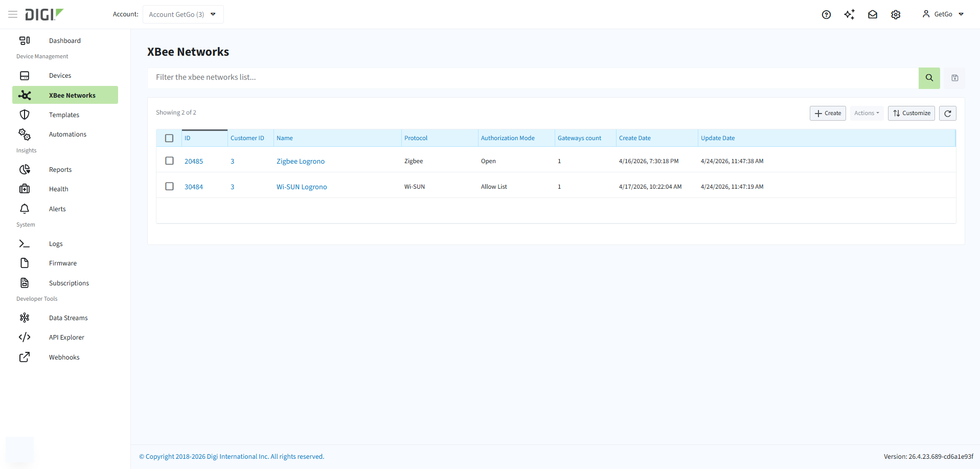Click the 'Showing 2 of 2' count text

(x=176, y=113)
